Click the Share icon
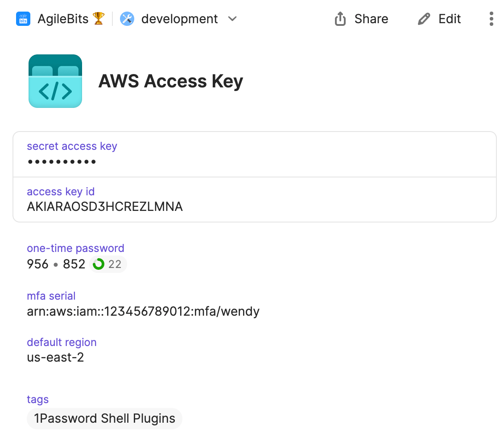 [340, 19]
